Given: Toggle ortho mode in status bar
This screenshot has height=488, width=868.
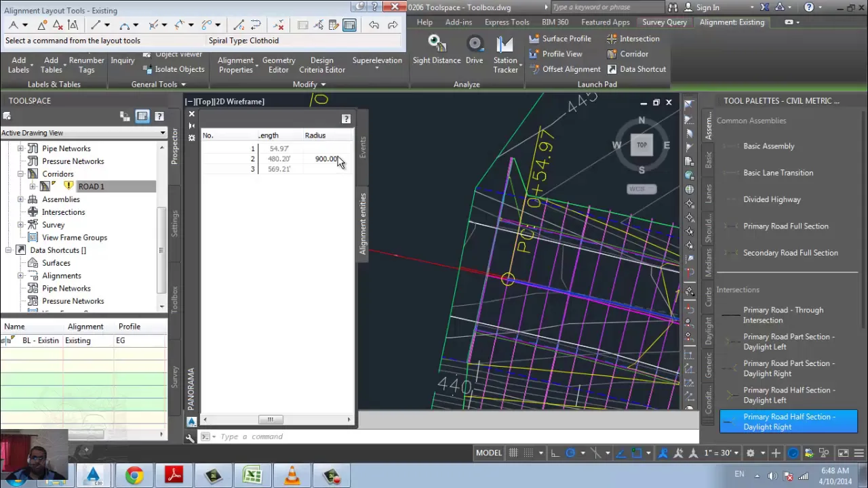Looking at the screenshot, I should click(555, 453).
